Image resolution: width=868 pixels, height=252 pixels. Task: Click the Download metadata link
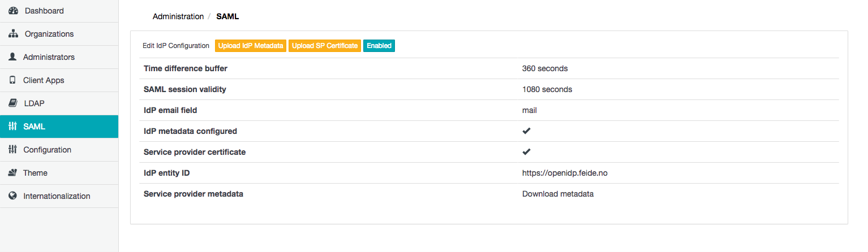pos(557,194)
